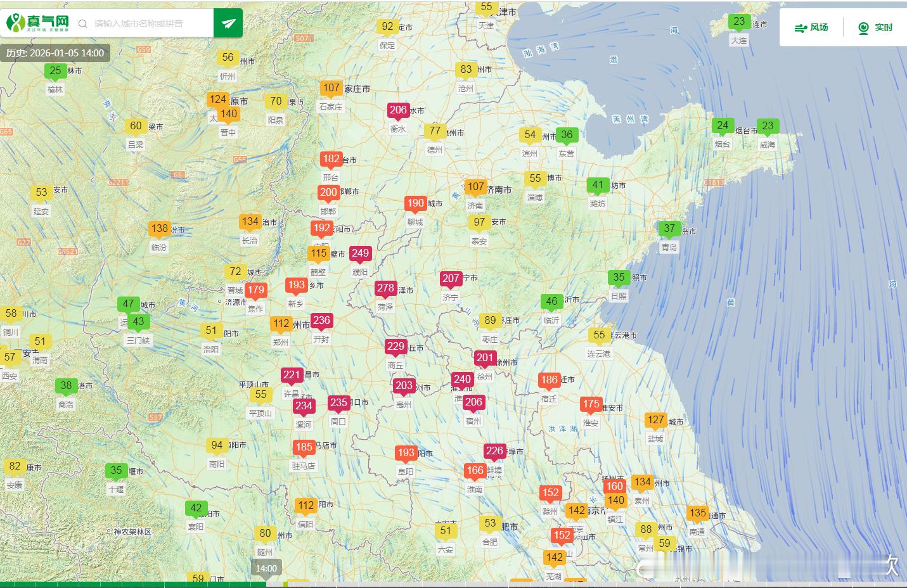The width and height of the screenshot is (907, 588).
Task: Select the 商丘 AQI 229 marker
Action: (x=396, y=347)
